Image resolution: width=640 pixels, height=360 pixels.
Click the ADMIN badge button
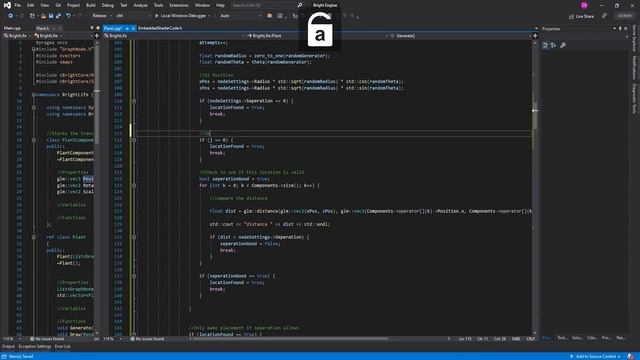tap(624, 16)
